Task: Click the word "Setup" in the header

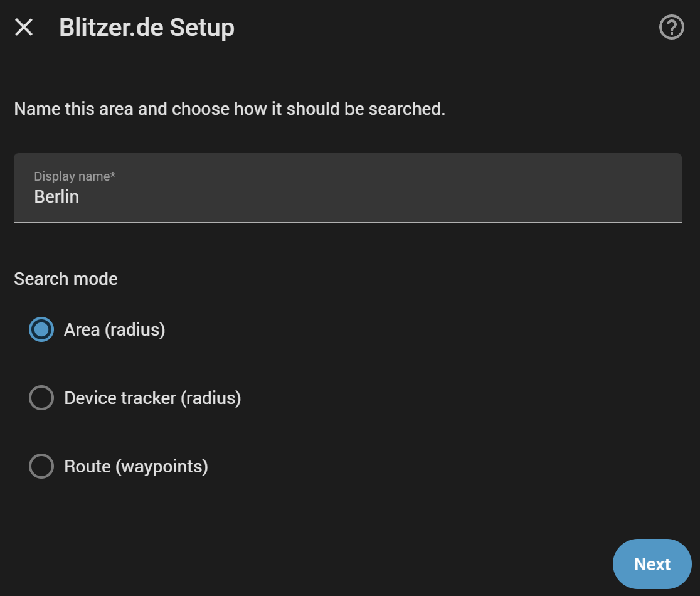Action: 202,28
